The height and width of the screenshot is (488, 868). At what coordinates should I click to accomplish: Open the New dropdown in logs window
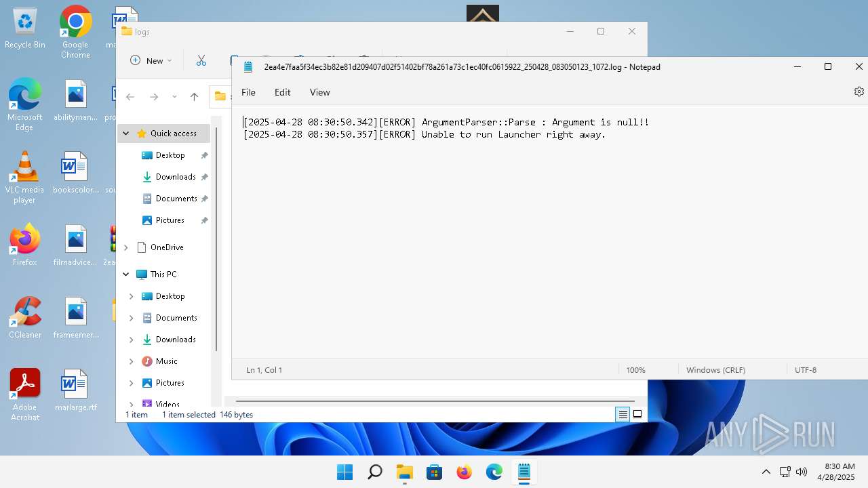(x=151, y=60)
